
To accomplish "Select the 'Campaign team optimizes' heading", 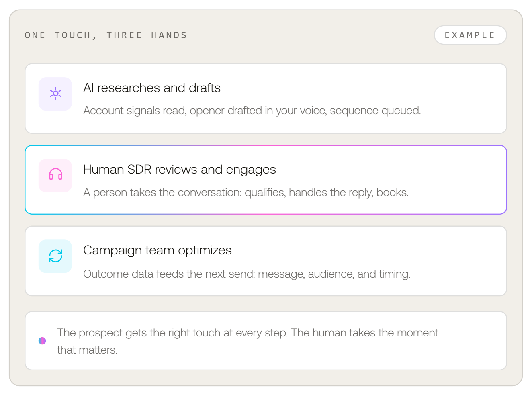I will 158,250.
